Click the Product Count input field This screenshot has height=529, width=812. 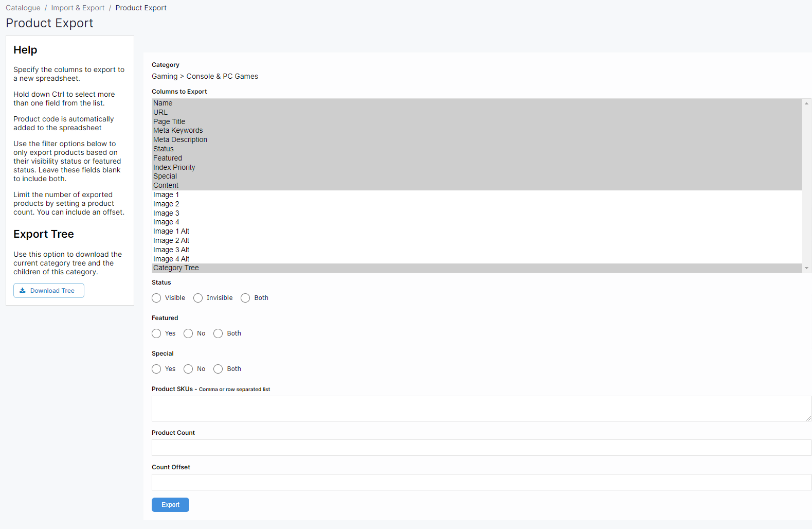coord(481,448)
